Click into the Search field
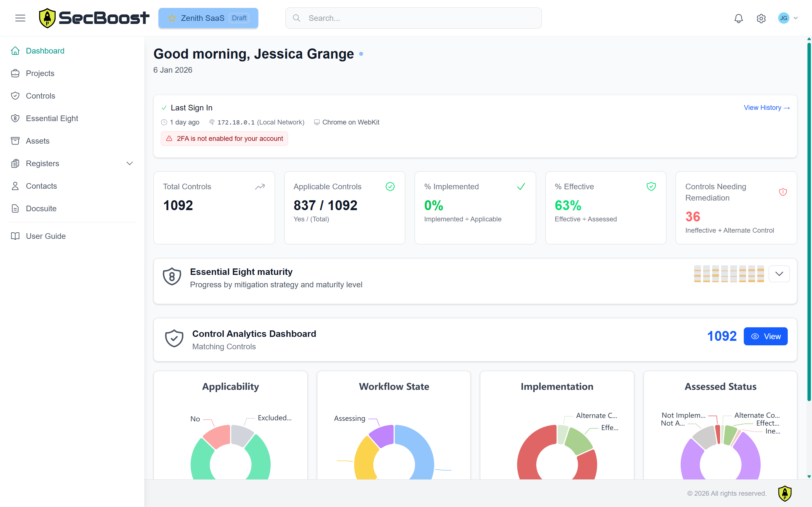Screen dimensions: 812x507 tap(413, 18)
